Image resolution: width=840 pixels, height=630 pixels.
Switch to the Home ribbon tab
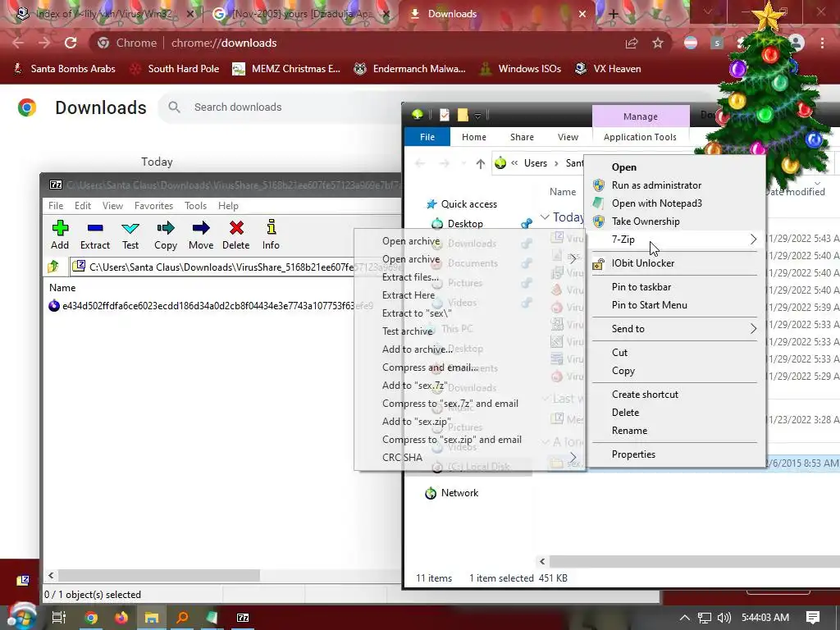pyautogui.click(x=474, y=137)
